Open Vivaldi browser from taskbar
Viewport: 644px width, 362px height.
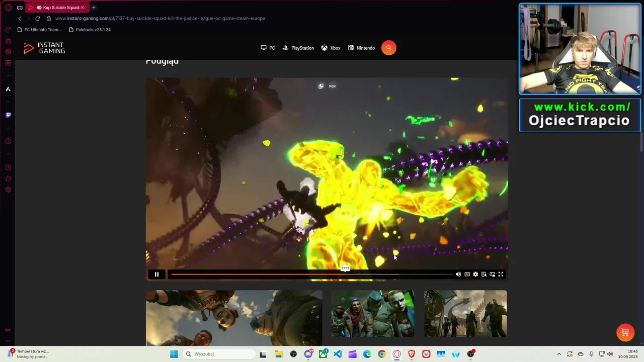[426, 354]
